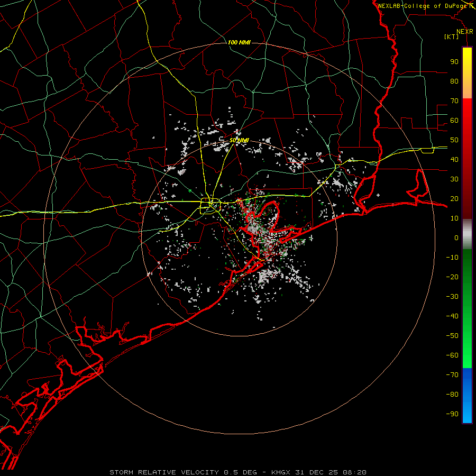476x476 pixels.
Task: Click the 80 value on the color scale
Action: pyautogui.click(x=454, y=81)
